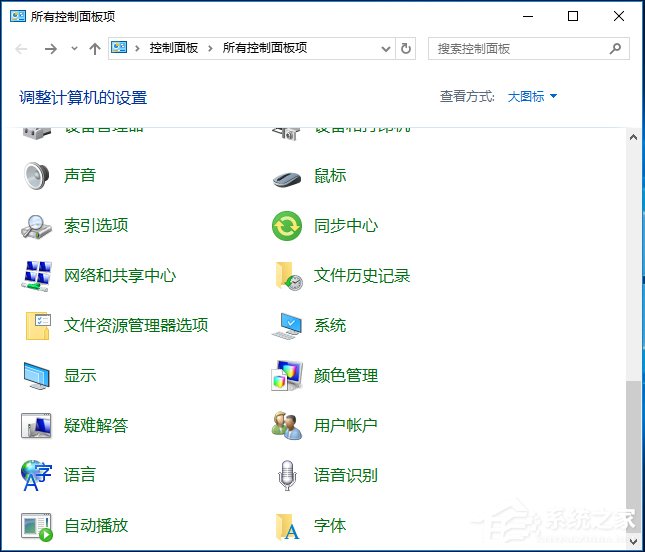Viewport: 645px width, 552px height.
Task: Select 所有控制面板项 breadcrumb segment
Action: (x=264, y=48)
